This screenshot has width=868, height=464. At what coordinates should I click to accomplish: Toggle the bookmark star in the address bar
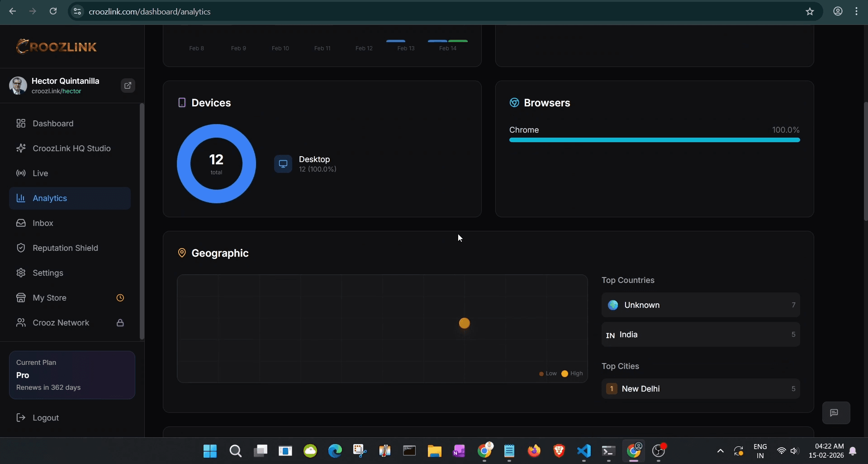click(x=810, y=11)
